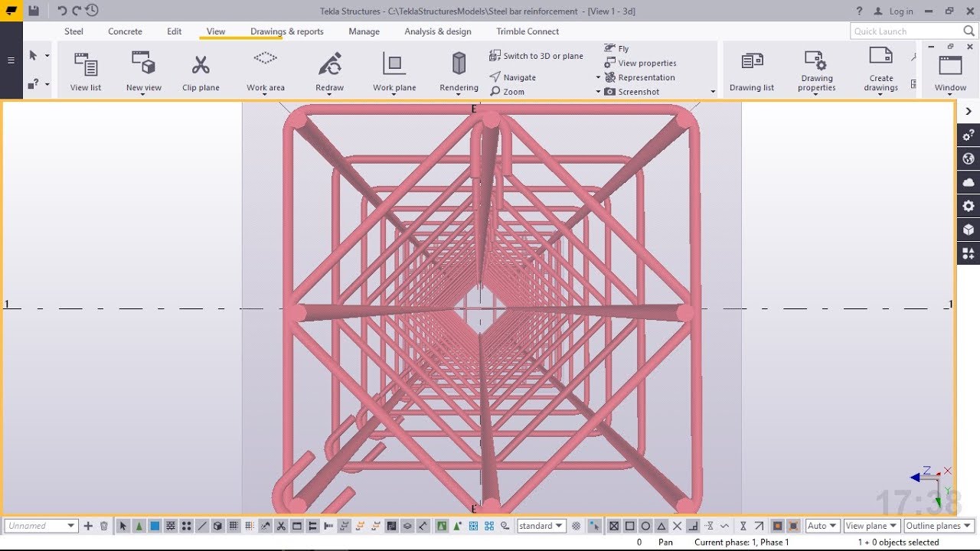
Task: Open the View plane dropdown
Action: (871, 526)
